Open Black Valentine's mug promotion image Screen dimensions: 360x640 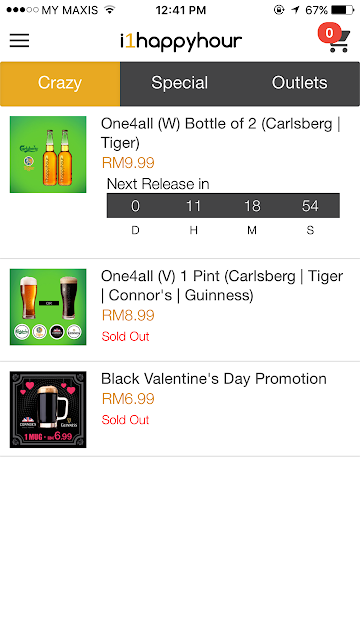point(48,409)
